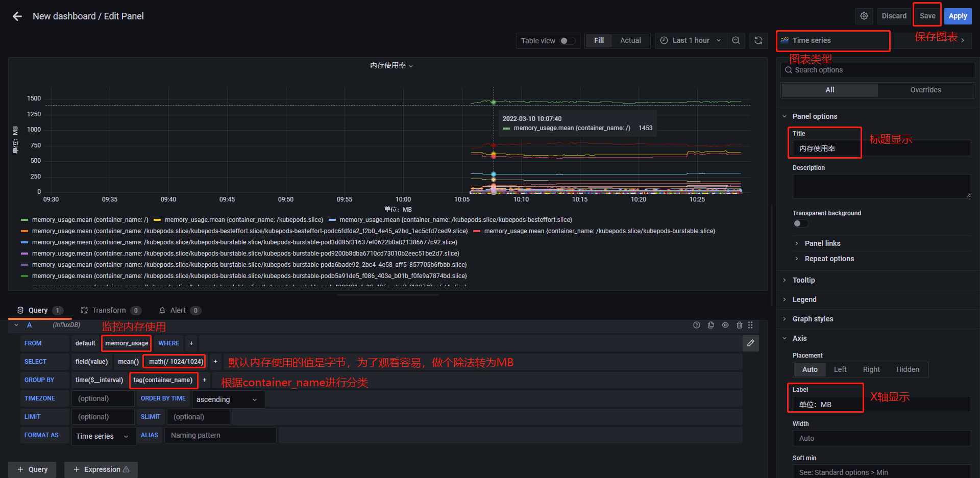Click axis Label input field

(881, 405)
